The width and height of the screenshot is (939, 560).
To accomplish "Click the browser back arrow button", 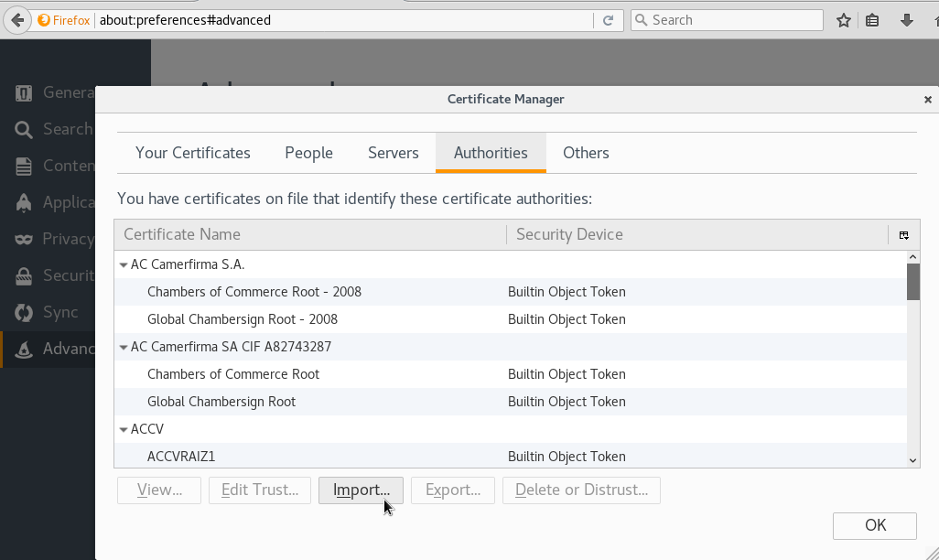I will [17, 20].
